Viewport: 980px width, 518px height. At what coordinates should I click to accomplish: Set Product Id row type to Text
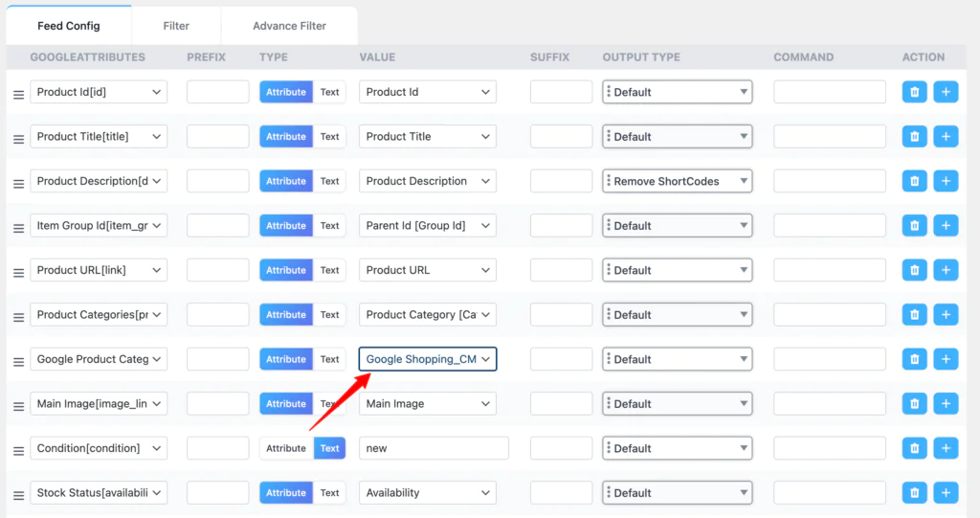[x=329, y=92]
